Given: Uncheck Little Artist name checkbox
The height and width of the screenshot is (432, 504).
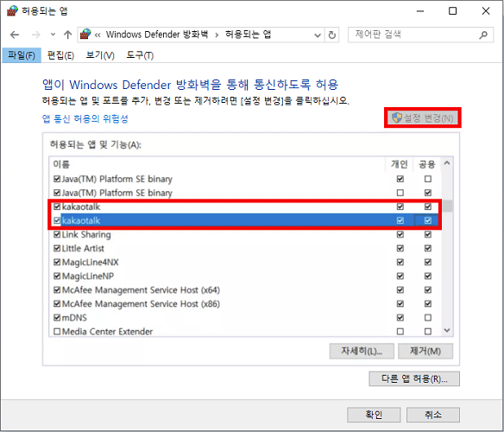Looking at the screenshot, I should (x=57, y=248).
